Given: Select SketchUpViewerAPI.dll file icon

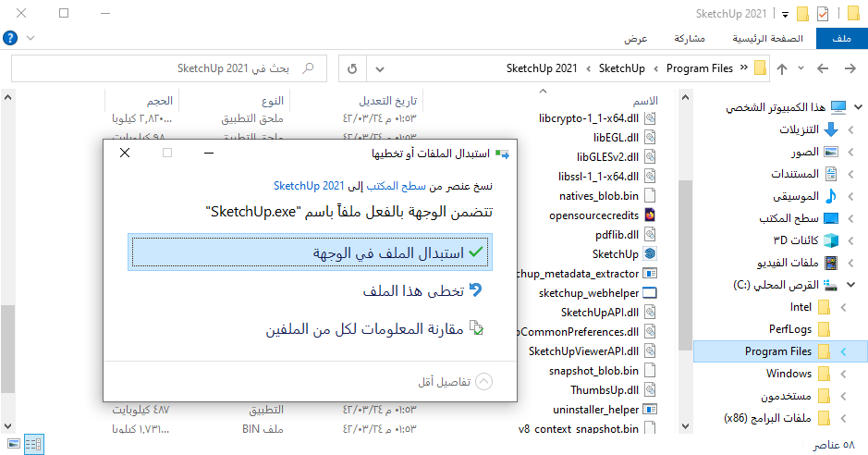Looking at the screenshot, I should point(650,350).
